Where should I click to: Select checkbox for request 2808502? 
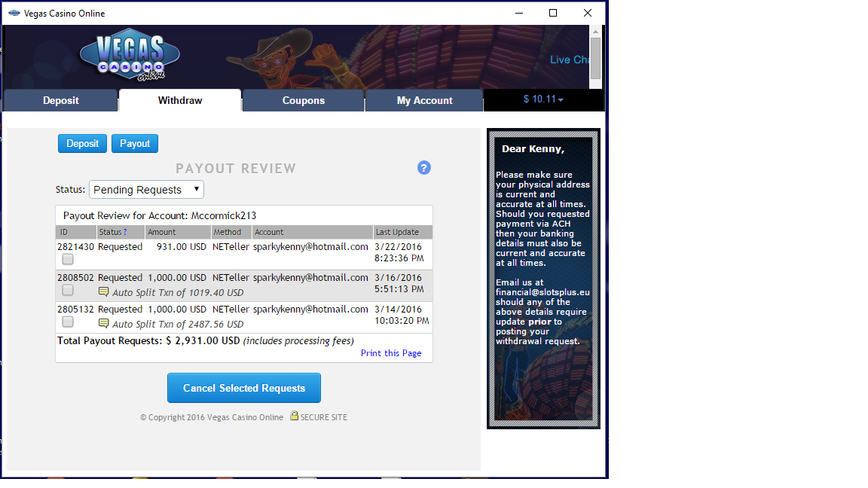pos(68,290)
